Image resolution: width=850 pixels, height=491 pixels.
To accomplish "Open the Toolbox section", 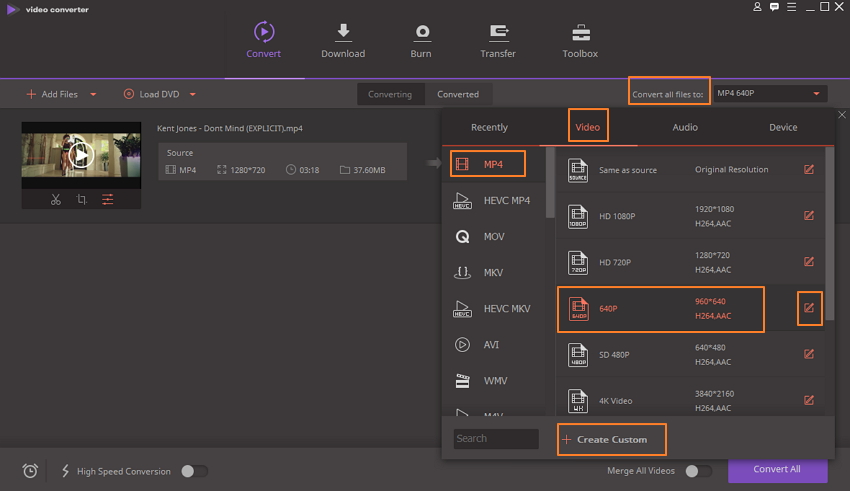I will 580,40.
